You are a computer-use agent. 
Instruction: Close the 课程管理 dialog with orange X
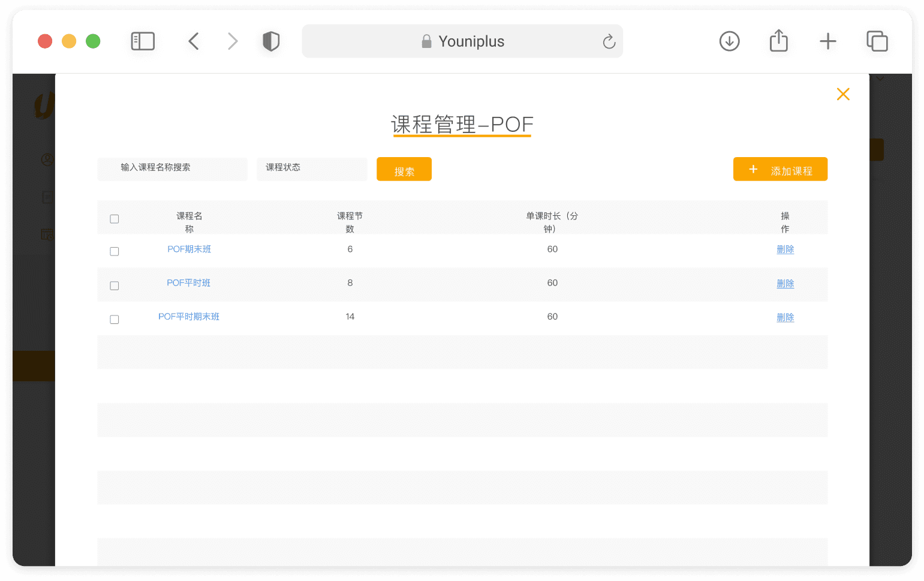(x=843, y=94)
